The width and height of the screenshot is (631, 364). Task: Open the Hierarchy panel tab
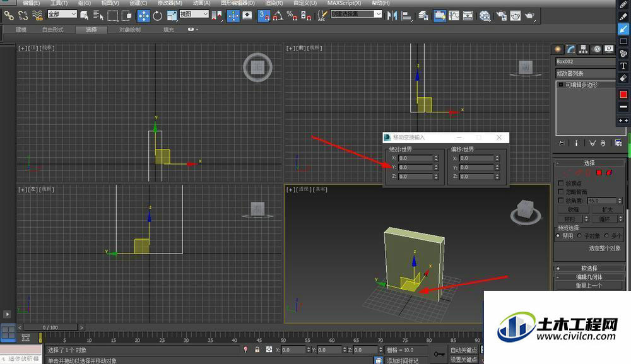[583, 49]
